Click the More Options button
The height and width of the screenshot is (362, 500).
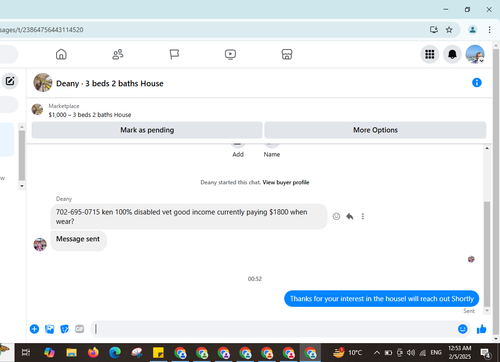pos(375,130)
